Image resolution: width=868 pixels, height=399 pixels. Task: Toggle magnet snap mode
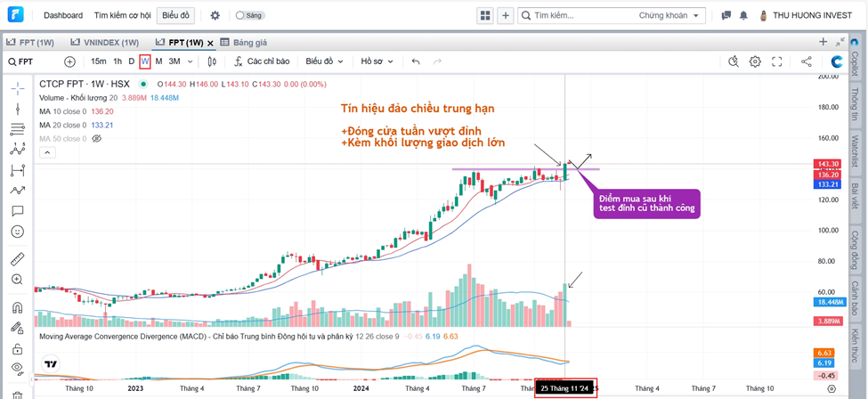(18, 307)
